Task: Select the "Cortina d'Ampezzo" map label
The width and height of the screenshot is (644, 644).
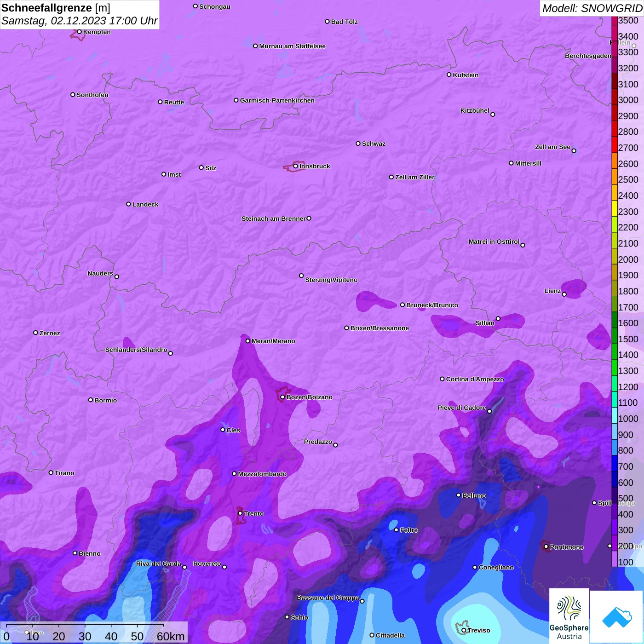Action: tap(475, 379)
